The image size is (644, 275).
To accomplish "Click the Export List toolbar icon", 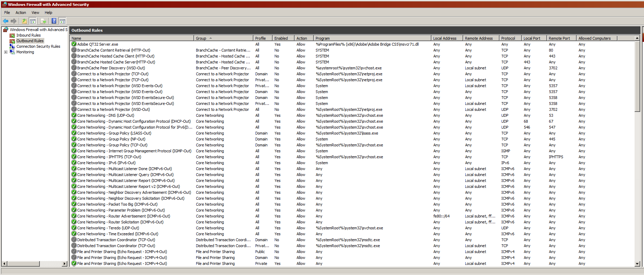I will (43, 21).
